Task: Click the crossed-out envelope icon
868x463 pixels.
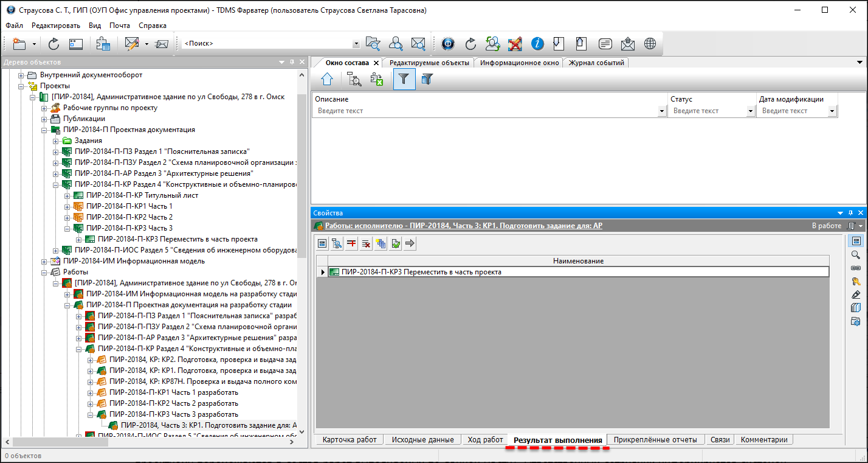Action: tap(162, 44)
